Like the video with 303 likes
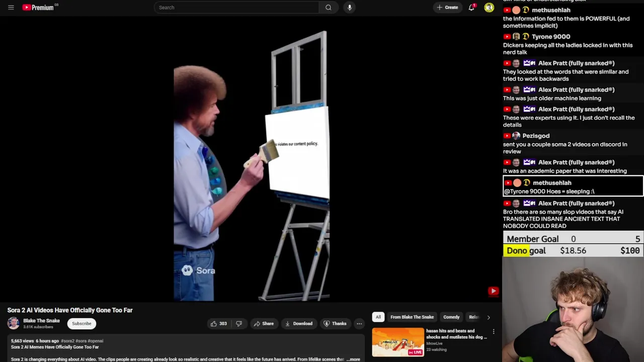644x362 pixels. (218, 324)
